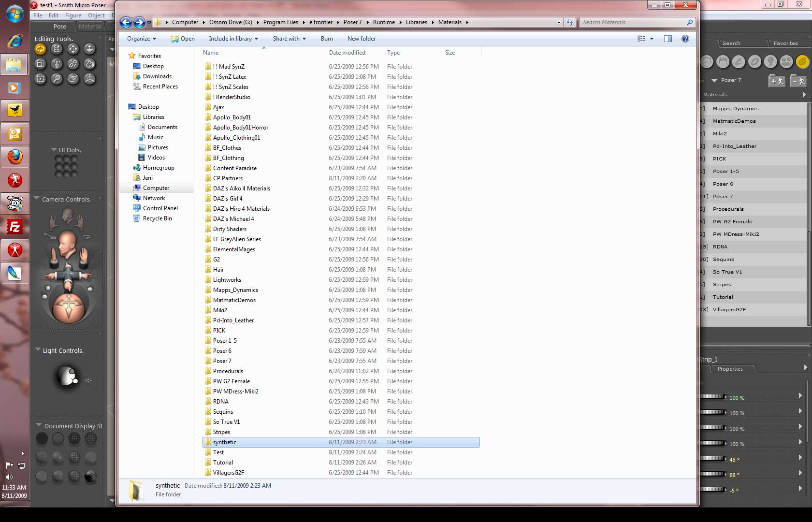Screen dimensions: 812x522
Task: Click the New folder button
Action: tap(362, 39)
